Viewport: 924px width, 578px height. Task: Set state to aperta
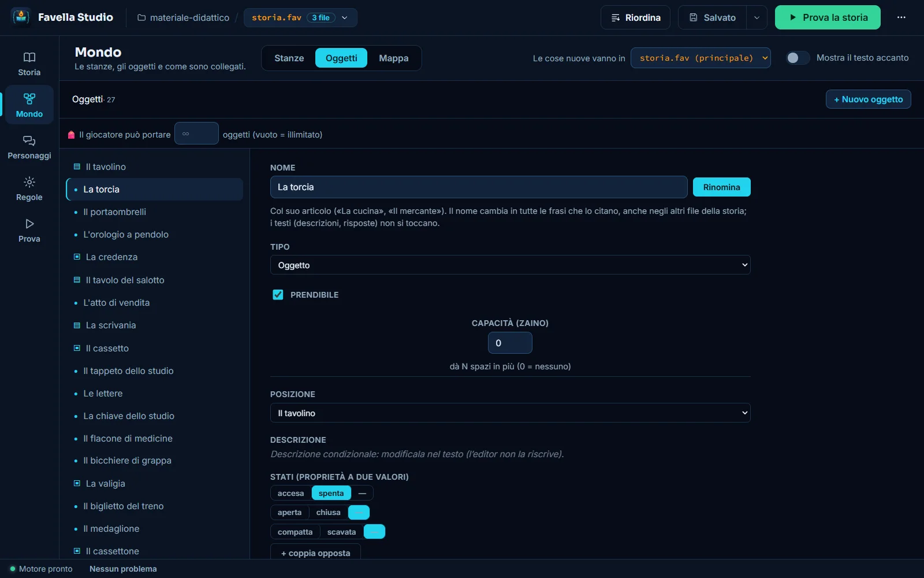[289, 512]
